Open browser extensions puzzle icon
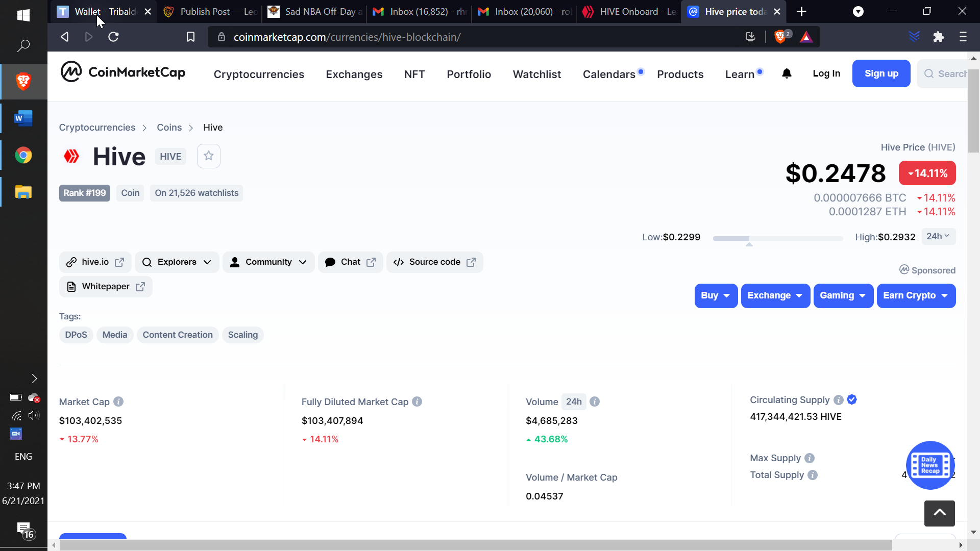This screenshot has width=980, height=551. pyautogui.click(x=939, y=37)
